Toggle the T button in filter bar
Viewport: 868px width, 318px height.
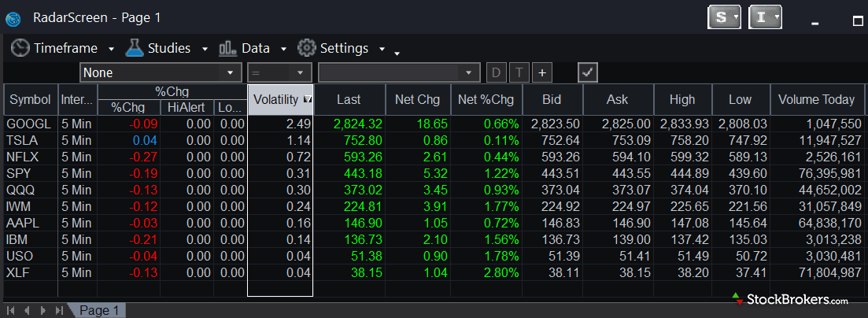(x=518, y=72)
